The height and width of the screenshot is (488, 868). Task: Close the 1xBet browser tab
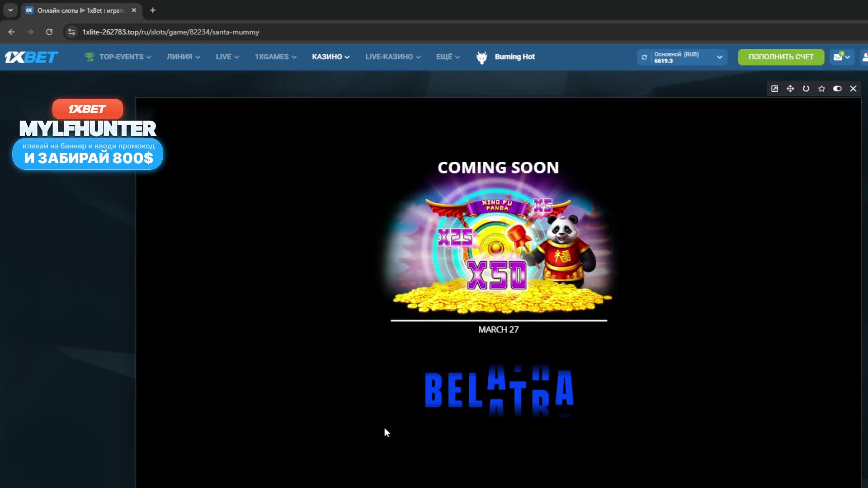pyautogui.click(x=134, y=10)
